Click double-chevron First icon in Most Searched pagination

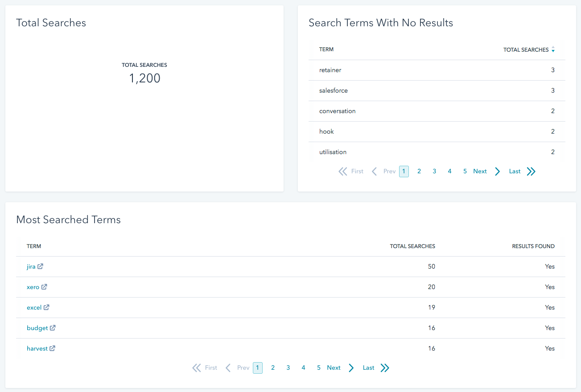pyautogui.click(x=197, y=368)
